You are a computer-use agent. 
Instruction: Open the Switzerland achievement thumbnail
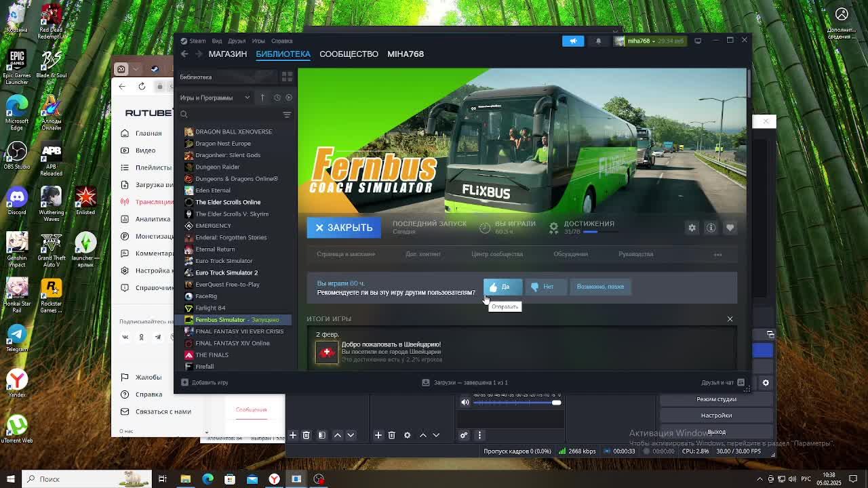pos(327,352)
